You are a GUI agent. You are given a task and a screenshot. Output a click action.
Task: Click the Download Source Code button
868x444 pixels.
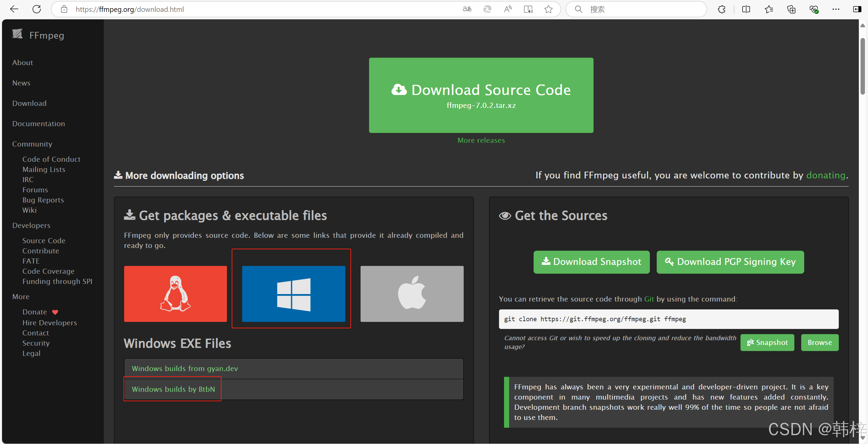[x=481, y=95]
